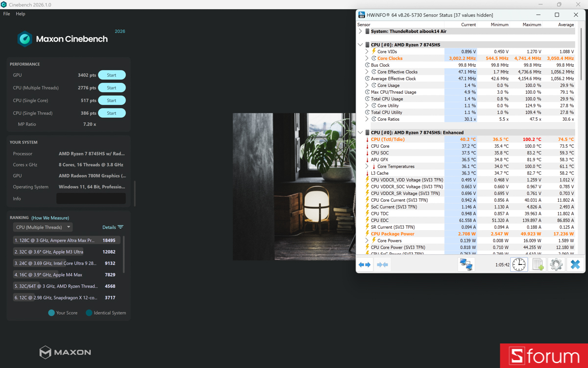Click the Info input field

point(91,199)
